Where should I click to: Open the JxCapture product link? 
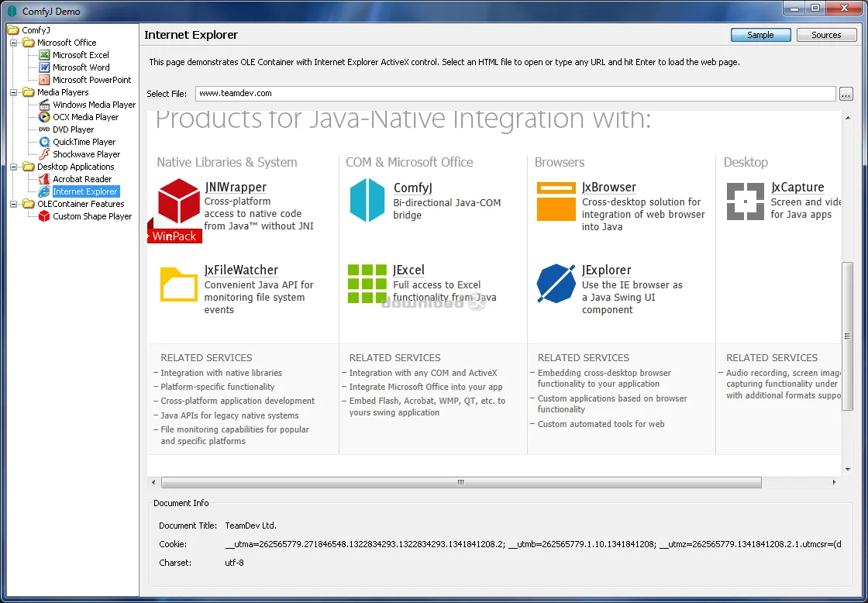coord(797,188)
